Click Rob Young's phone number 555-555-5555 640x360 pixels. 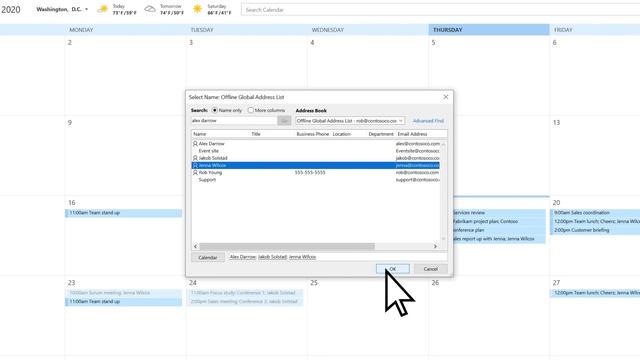point(310,173)
